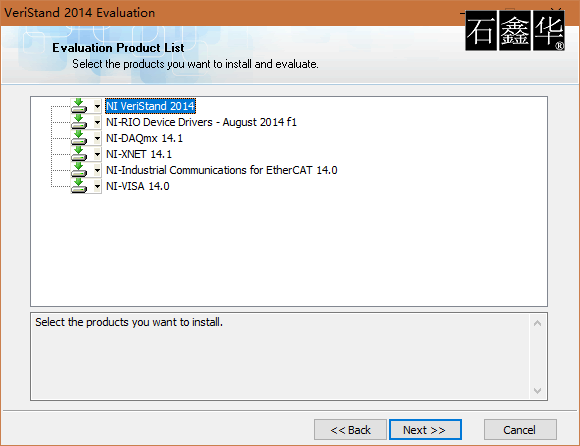580x446 pixels.
Task: Click install icon beside NI-VISA 14.0
Action: pos(79,186)
